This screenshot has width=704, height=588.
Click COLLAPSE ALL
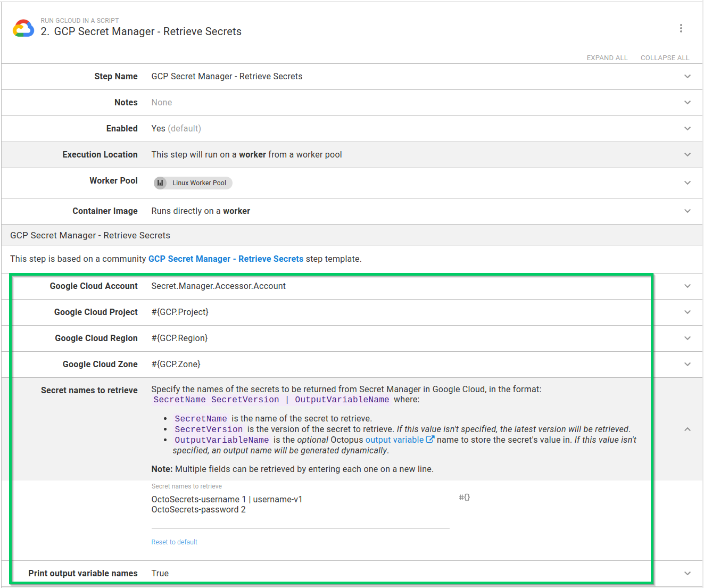(665, 57)
